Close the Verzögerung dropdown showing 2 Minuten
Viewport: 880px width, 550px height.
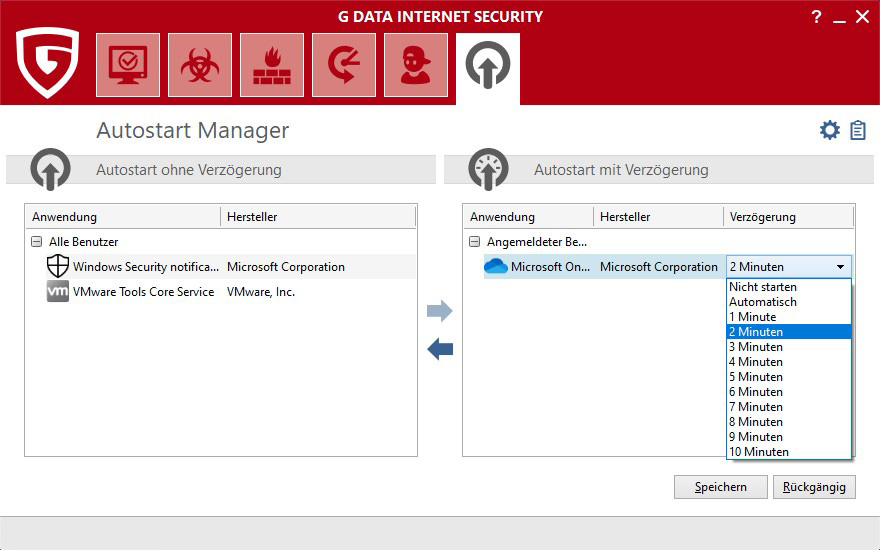coord(840,267)
